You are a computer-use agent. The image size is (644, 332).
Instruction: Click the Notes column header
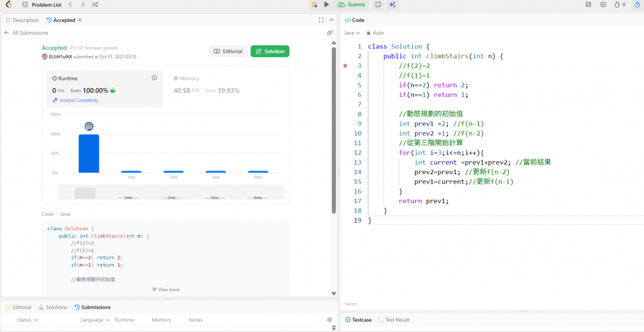tap(196, 319)
